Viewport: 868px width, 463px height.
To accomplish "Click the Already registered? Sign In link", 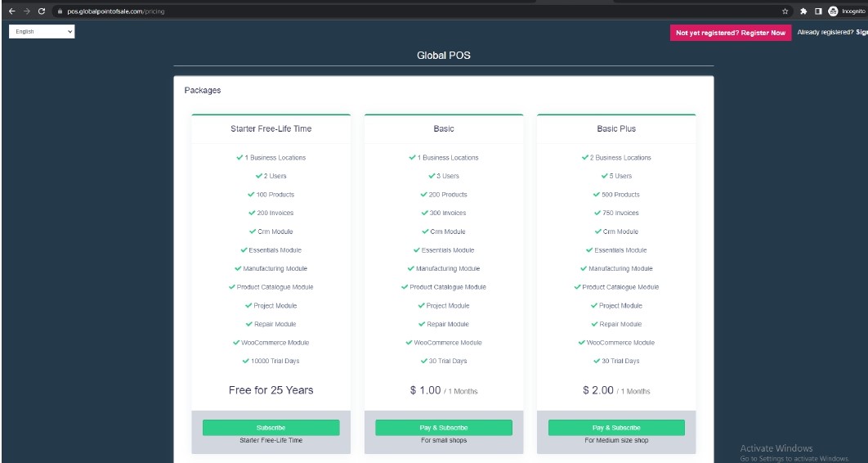I will click(832, 33).
